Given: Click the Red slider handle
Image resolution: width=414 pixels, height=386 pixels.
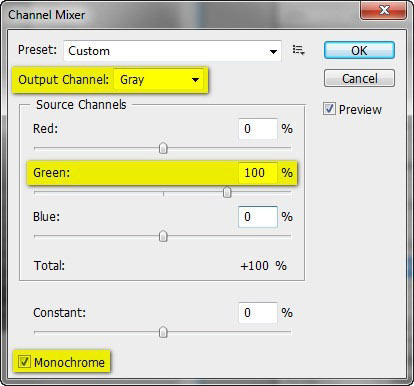Looking at the screenshot, I should [x=163, y=148].
